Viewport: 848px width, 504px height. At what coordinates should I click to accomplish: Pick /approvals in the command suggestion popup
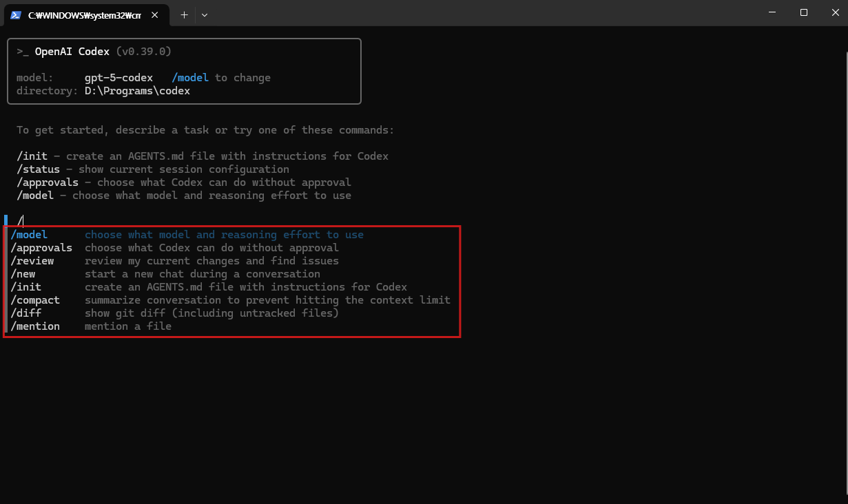point(41,248)
